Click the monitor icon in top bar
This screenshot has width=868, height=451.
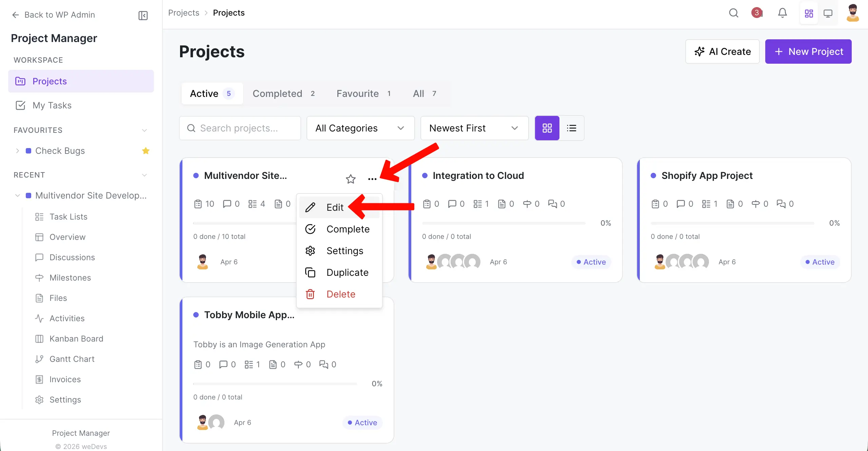click(828, 14)
